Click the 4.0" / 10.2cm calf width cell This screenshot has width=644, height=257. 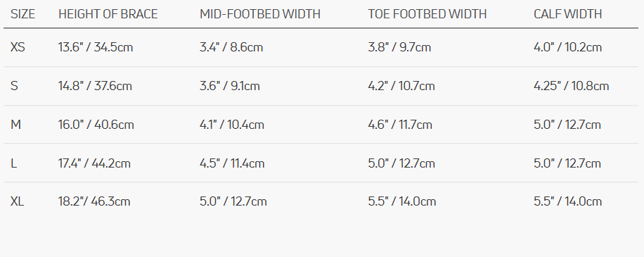[567, 47]
